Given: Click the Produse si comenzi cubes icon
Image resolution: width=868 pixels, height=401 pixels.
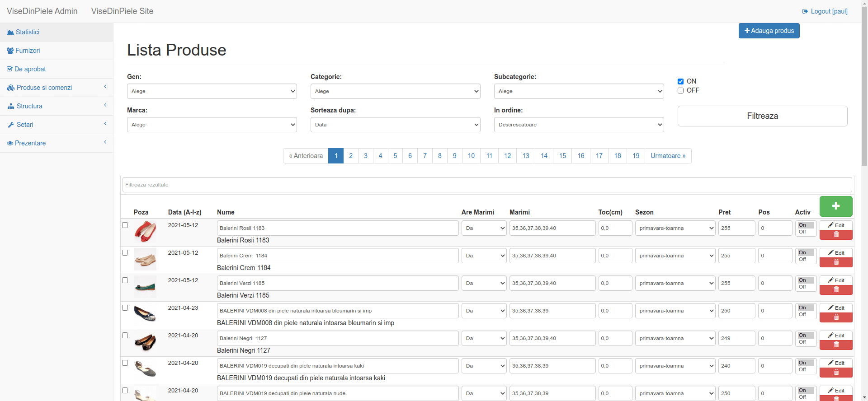Looking at the screenshot, I should 11,88.
